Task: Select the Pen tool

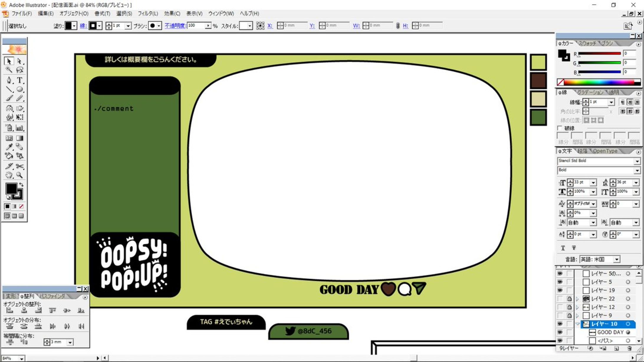Action: pos(9,80)
